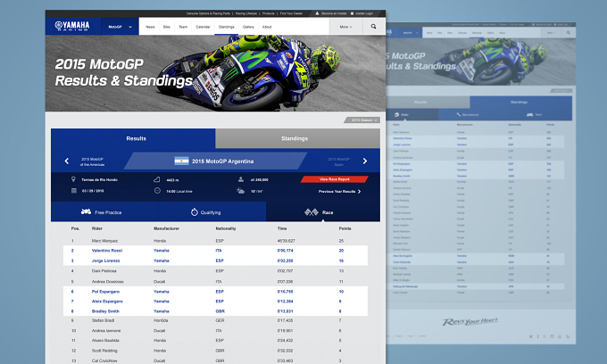Select the Race tab
This screenshot has width=607, height=364.
[323, 212]
